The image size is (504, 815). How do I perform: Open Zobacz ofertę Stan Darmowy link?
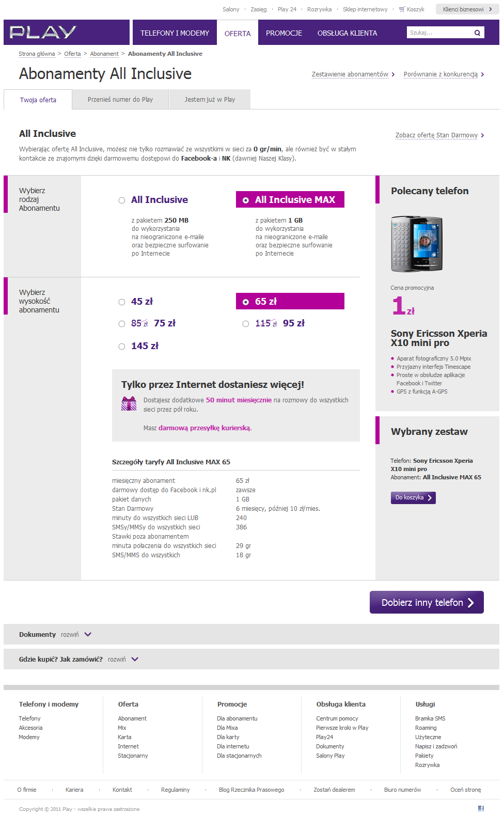[436, 135]
